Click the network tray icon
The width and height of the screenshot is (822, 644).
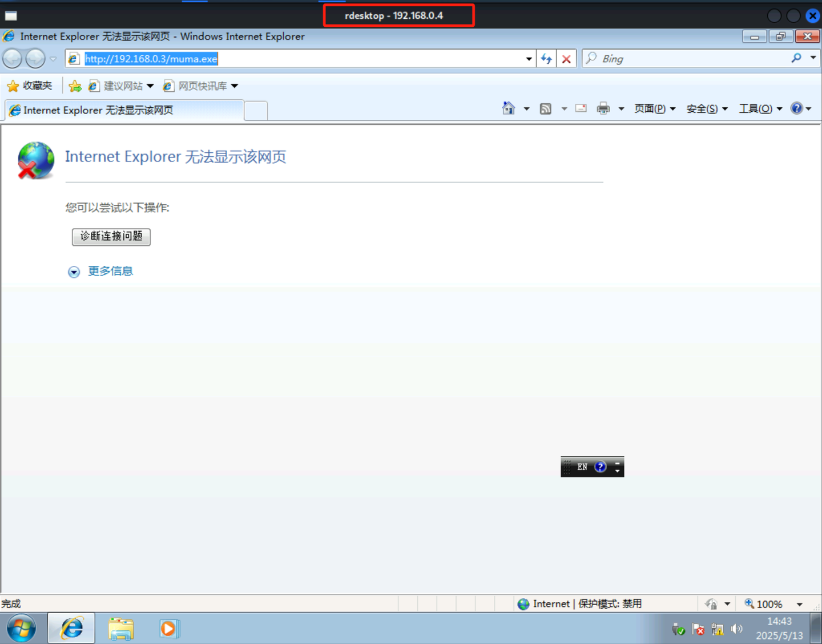point(717,629)
